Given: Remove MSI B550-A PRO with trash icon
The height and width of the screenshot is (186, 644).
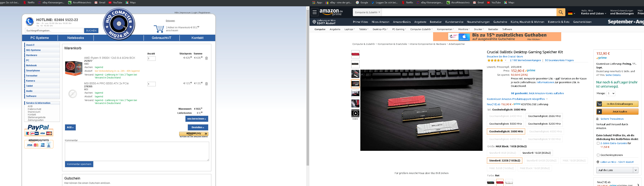Looking at the screenshot, I should tap(207, 84).
